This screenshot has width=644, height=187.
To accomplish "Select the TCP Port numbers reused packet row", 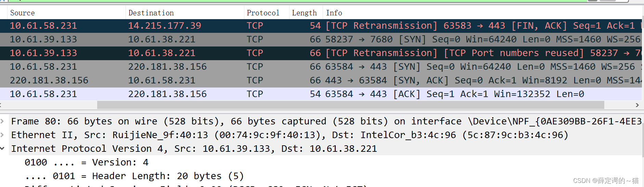I will tap(321, 53).
